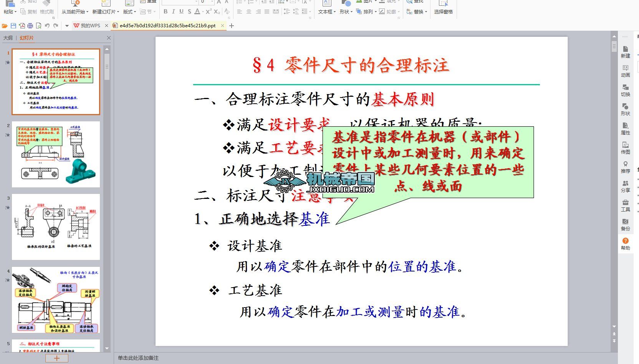
Task: Click the 选择窗格 selection pane button
Action: pos(443,12)
